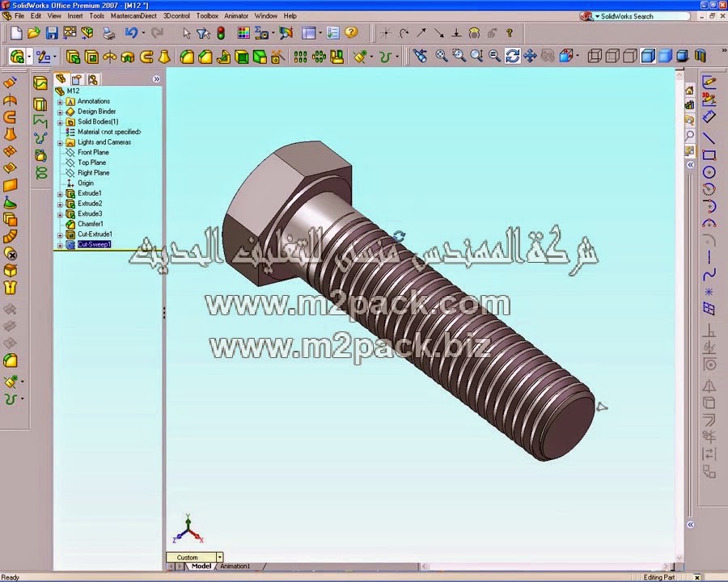Viewport: 728px width, 582px height.
Task: Select the Spline sketch tool
Action: (x=709, y=275)
